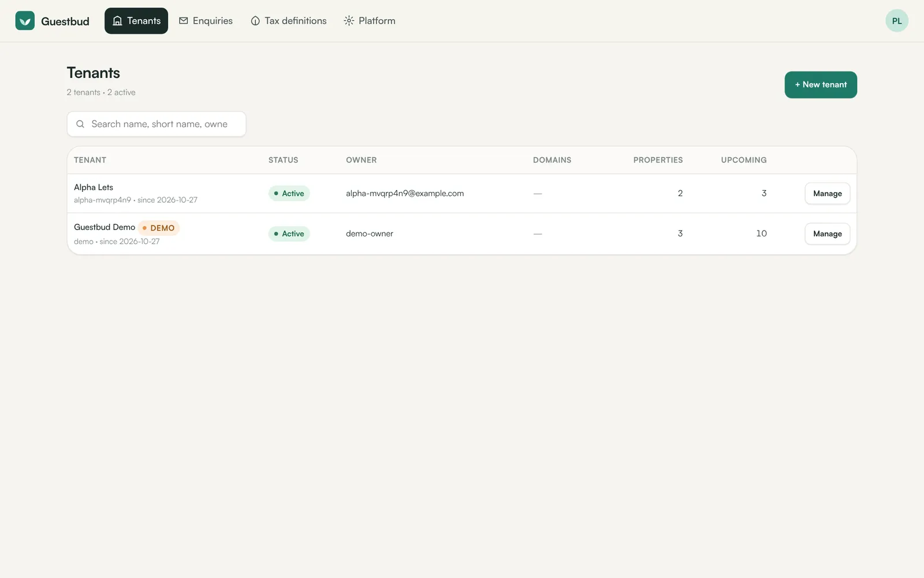Click the house icon in Tenants tab
This screenshot has width=924, height=578.
click(x=117, y=21)
